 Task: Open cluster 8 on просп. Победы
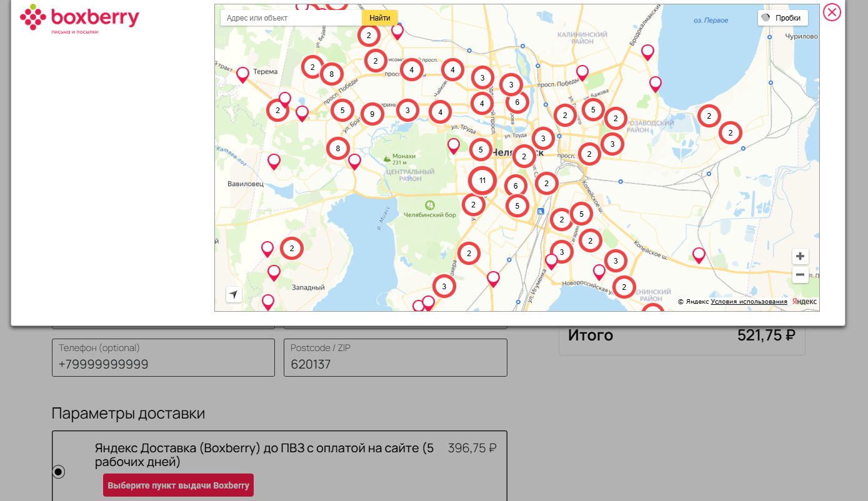point(331,74)
